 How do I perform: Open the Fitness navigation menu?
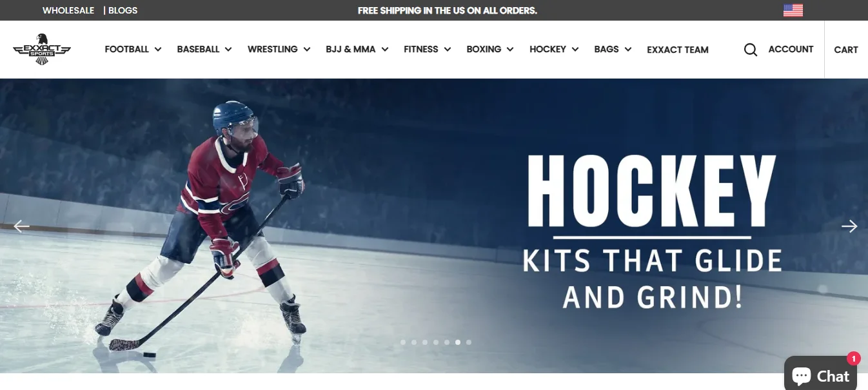point(428,49)
